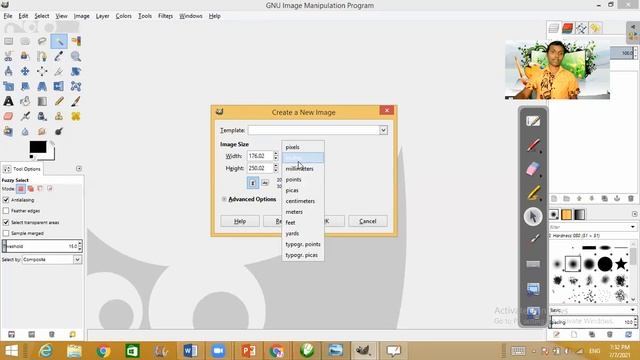Open the Template dropdown

[x=383, y=130]
